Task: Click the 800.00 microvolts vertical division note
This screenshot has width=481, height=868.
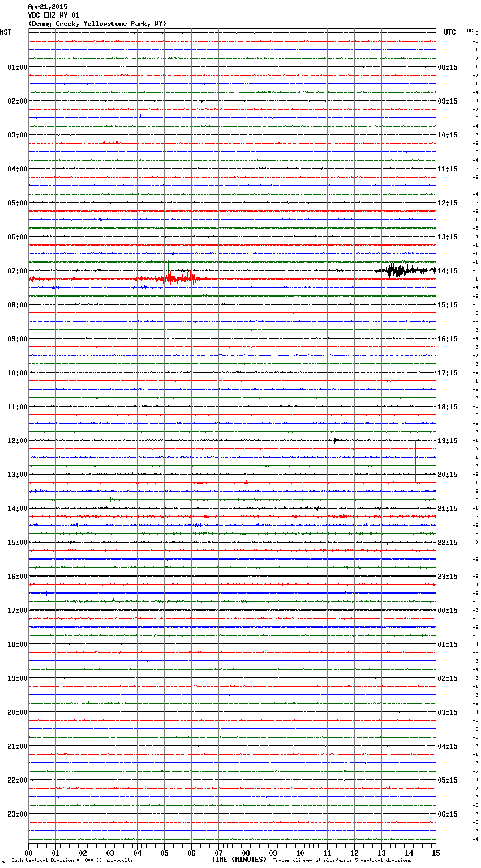Action: tap(72, 861)
